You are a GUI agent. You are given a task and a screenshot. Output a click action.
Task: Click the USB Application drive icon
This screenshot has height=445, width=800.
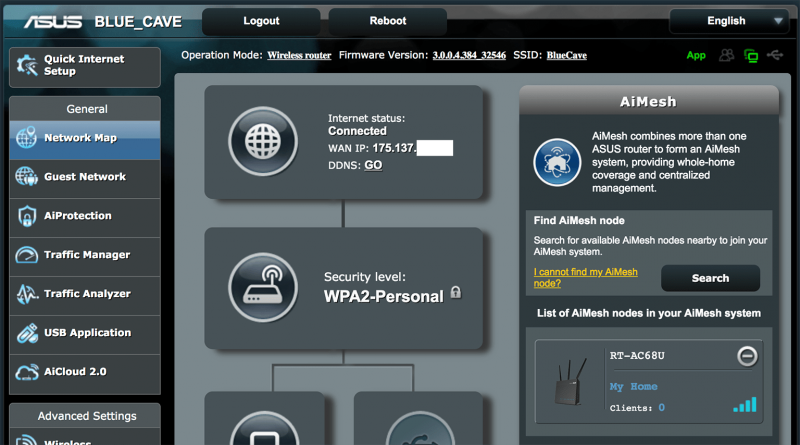pyautogui.click(x=27, y=333)
